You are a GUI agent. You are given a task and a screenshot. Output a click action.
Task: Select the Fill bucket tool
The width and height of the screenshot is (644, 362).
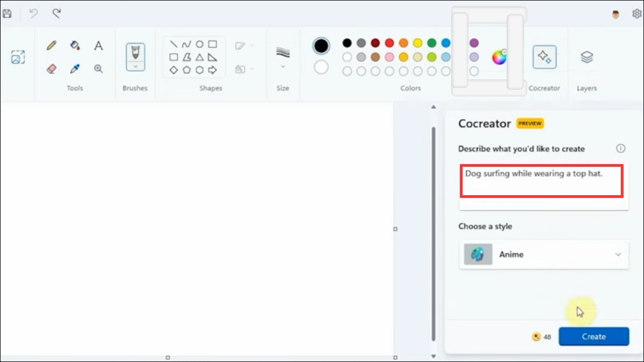tap(75, 46)
